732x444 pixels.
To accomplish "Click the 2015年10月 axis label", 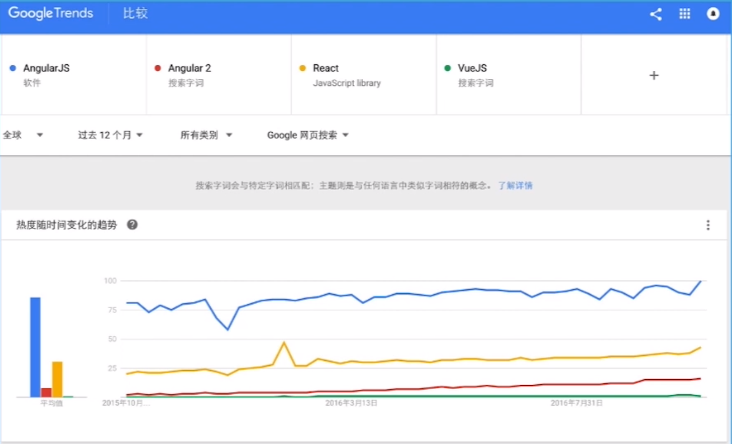I will pyautogui.click(x=126, y=403).
